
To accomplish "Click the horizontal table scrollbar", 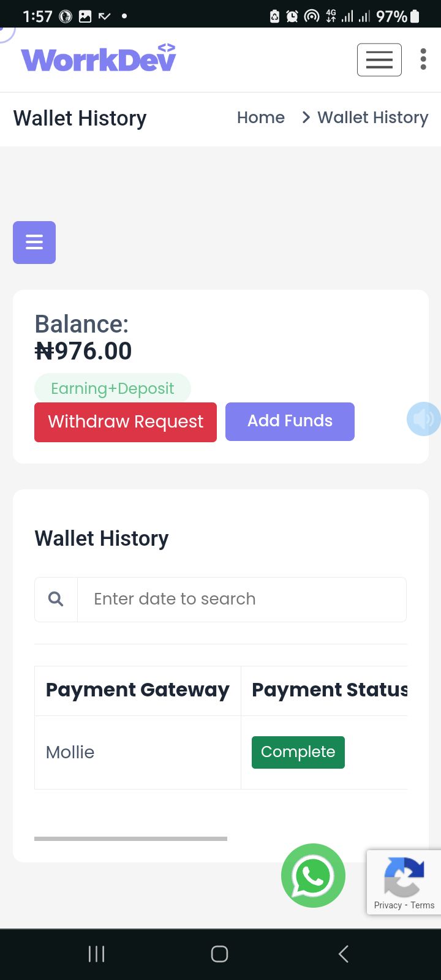I will tap(130, 839).
